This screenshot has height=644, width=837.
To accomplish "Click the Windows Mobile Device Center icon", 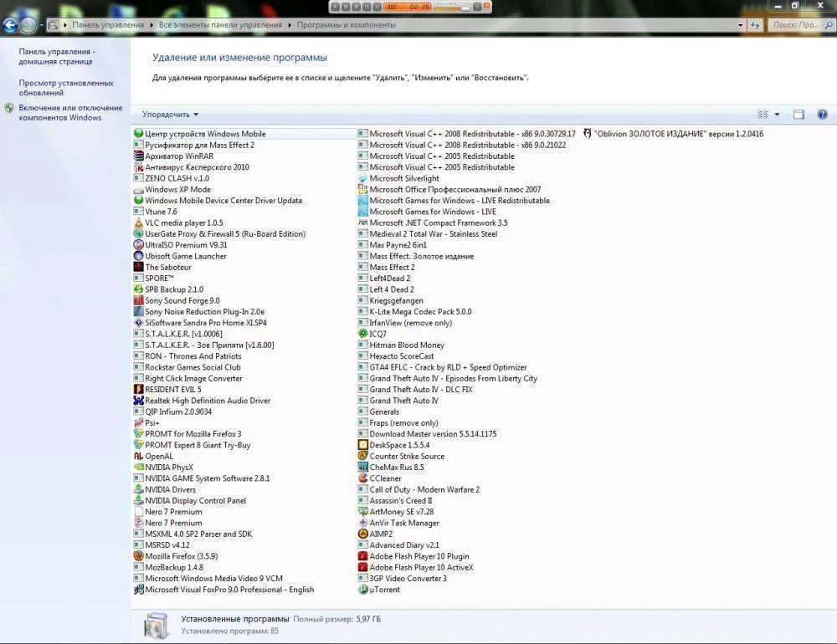I will point(138,133).
